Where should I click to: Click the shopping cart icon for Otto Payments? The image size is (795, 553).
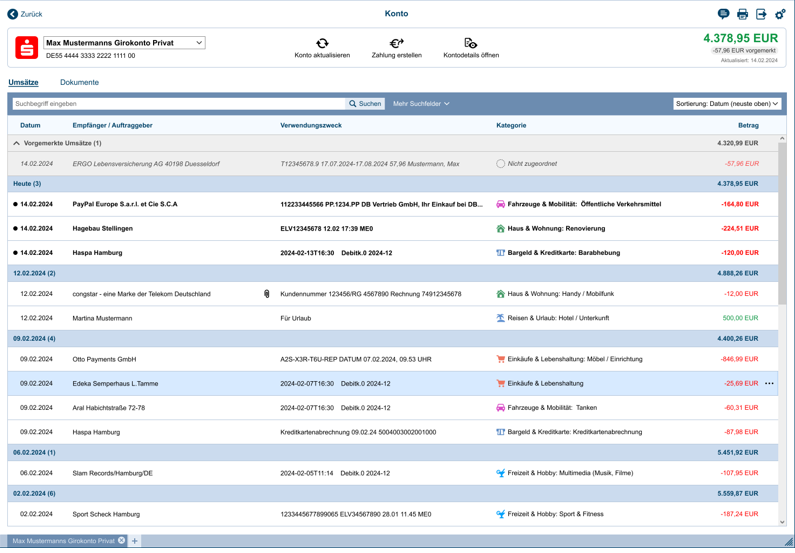coord(500,359)
